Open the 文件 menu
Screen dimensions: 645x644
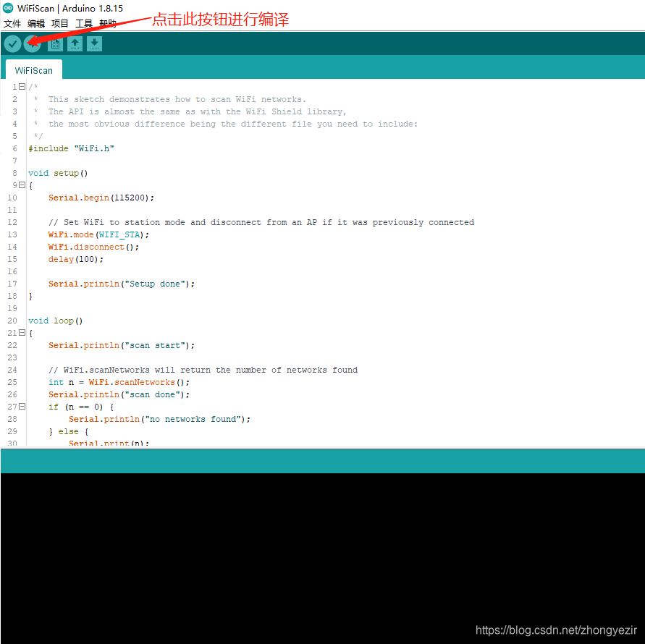point(12,23)
